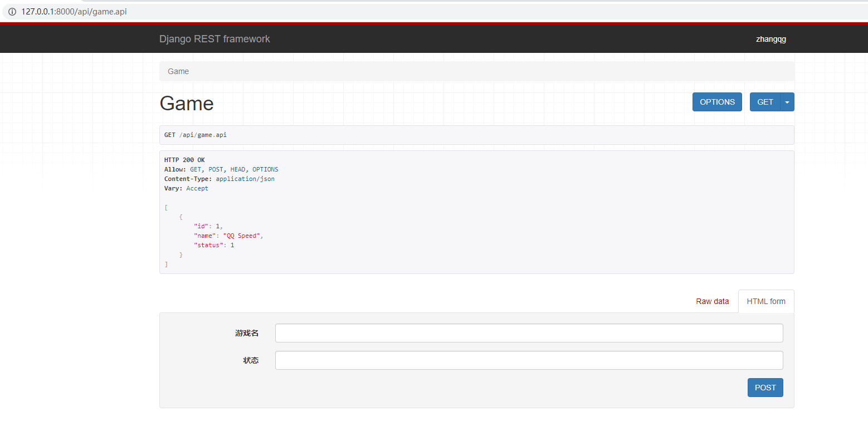
Task: Open the zhangqg user menu
Action: point(771,39)
